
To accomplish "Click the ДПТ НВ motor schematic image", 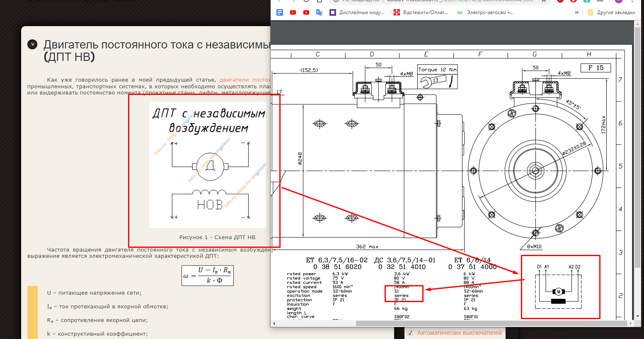I will click(208, 165).
